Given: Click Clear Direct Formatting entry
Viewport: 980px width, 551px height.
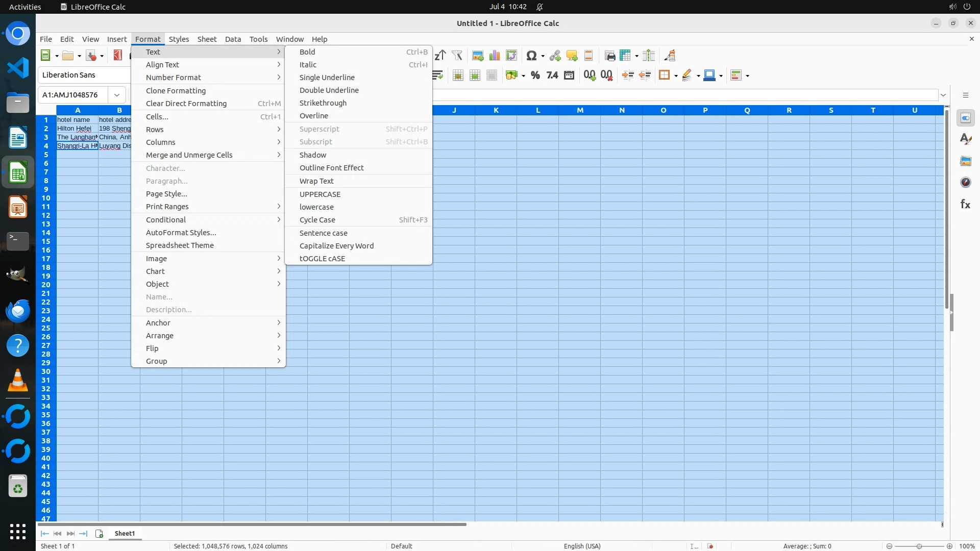Looking at the screenshot, I should (x=186, y=104).
